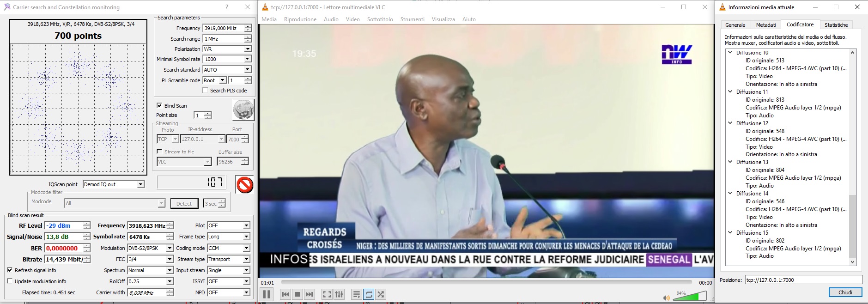Open VLC extended settings equalizer icon
The image size is (868, 304).
pos(339,294)
